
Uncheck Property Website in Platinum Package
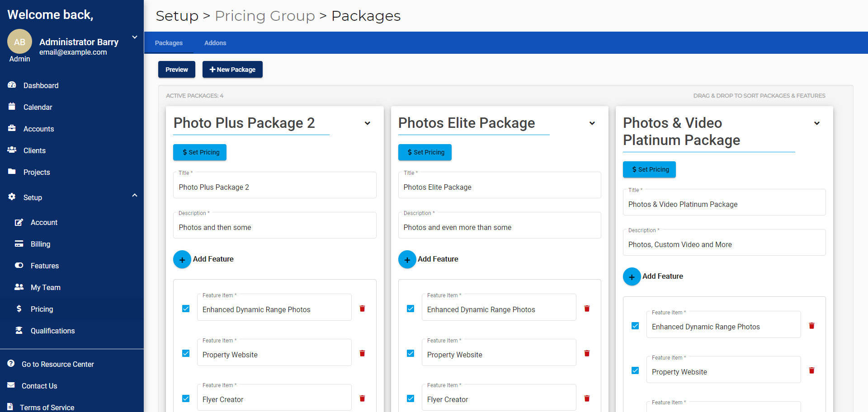pos(635,370)
